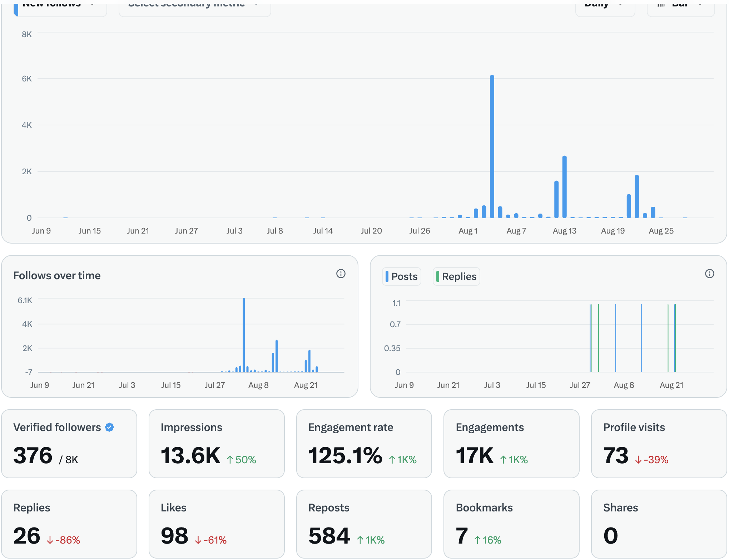Click the Replies card down arrow -86%
This screenshot has width=729, height=560.
63,540
